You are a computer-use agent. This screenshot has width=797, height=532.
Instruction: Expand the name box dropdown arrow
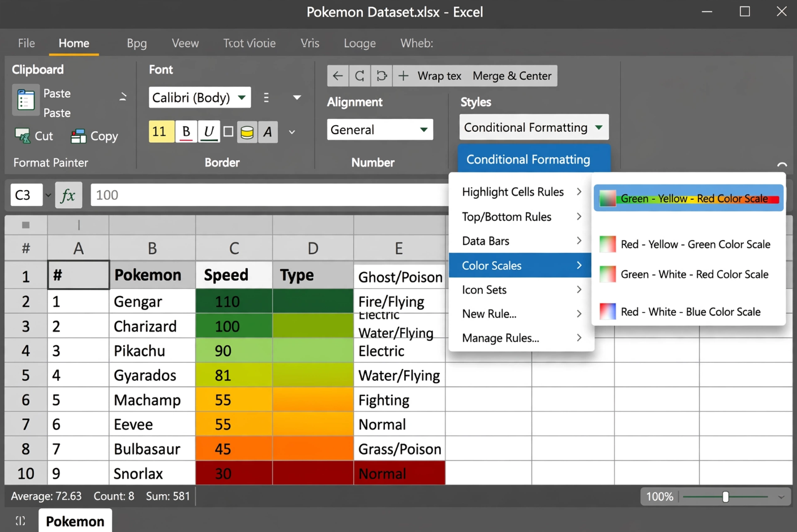click(48, 195)
